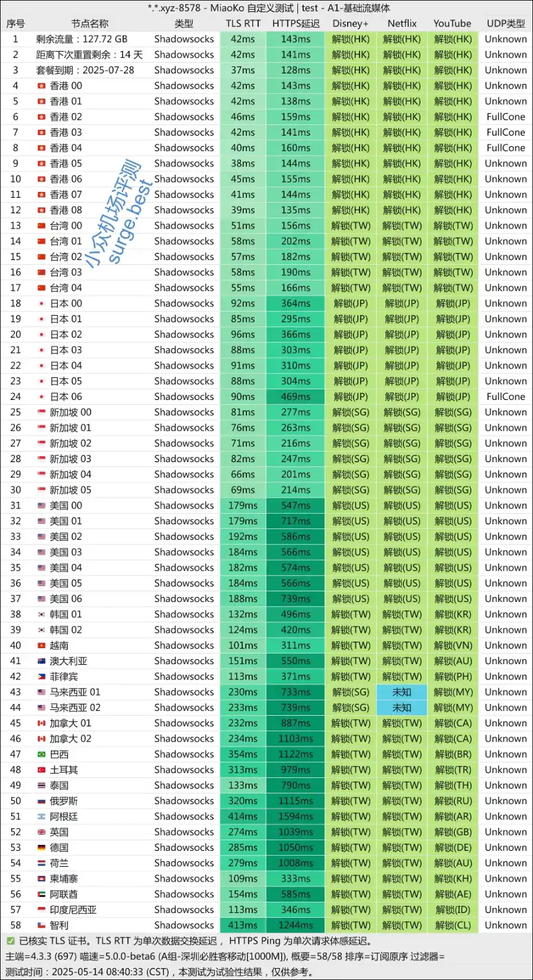Click the Netflix column header
This screenshot has width=533, height=980.
pos(402,24)
